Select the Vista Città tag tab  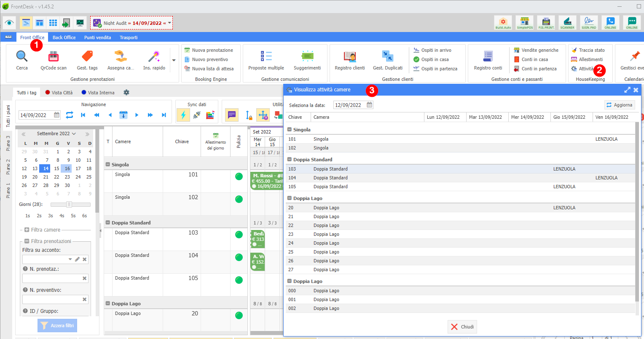[x=59, y=93]
